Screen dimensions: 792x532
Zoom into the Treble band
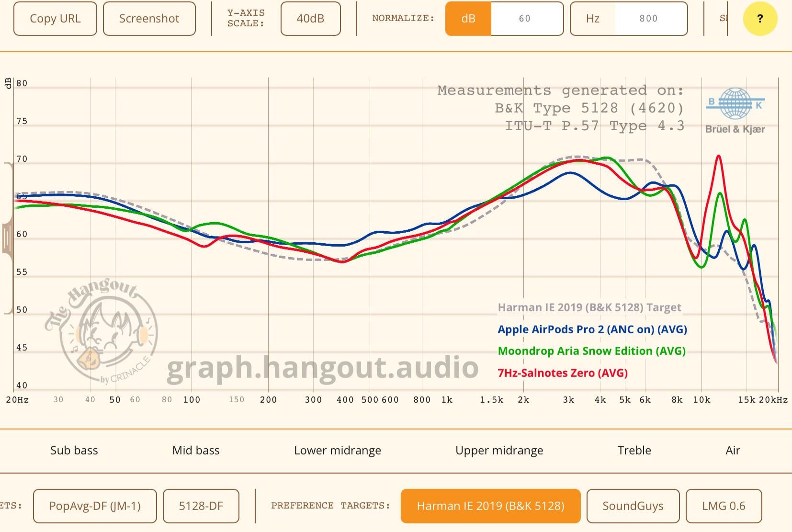(634, 450)
